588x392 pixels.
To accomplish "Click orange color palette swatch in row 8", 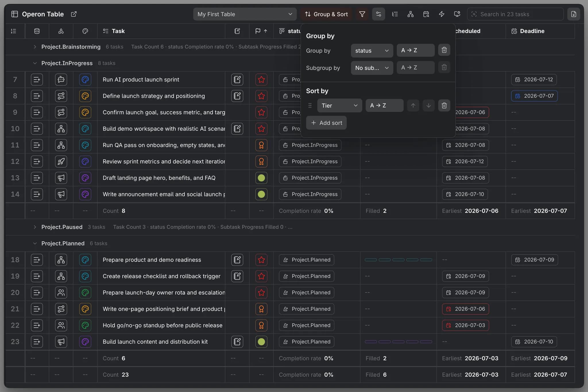I will 85,96.
